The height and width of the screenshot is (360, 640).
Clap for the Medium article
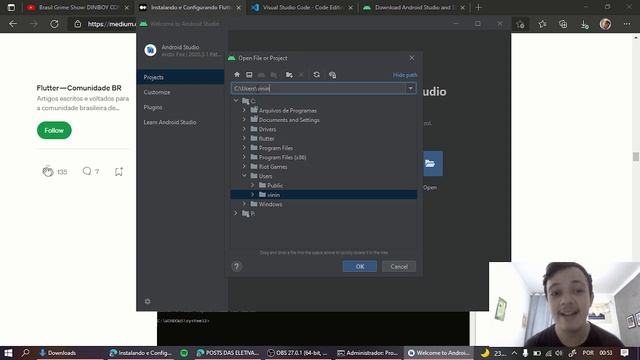point(48,171)
